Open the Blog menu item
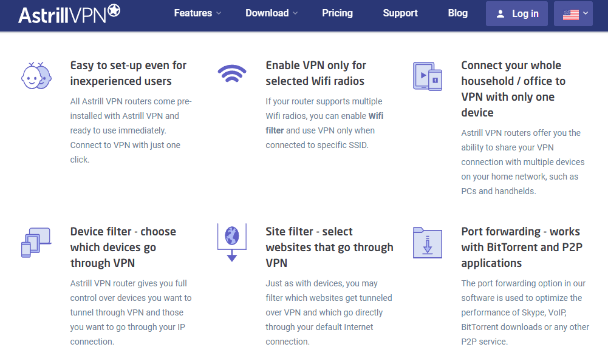This screenshot has height=364, width=608. pos(457,13)
